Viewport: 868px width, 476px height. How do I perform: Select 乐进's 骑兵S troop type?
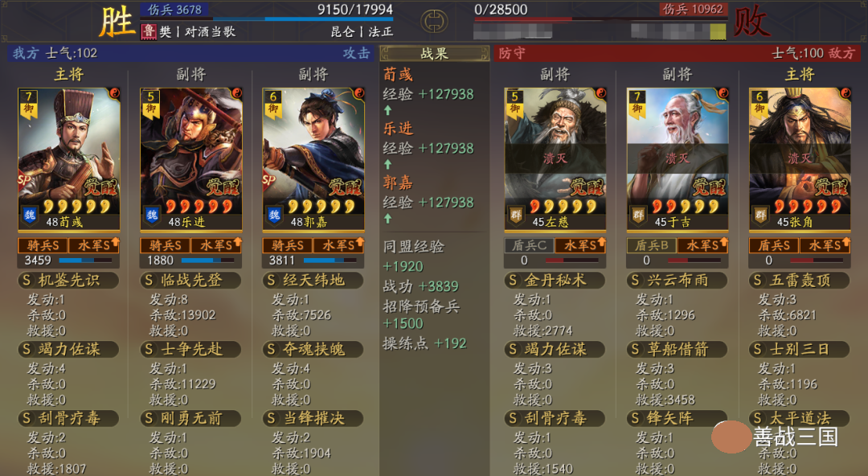point(166,245)
